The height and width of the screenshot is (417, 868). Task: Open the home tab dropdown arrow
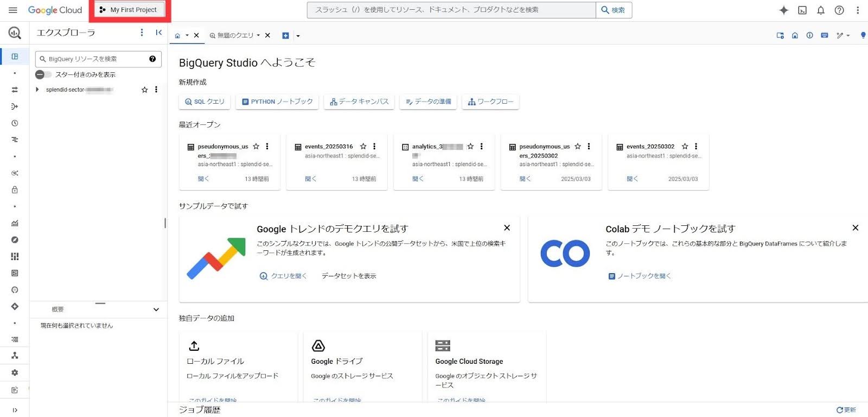pyautogui.click(x=187, y=35)
